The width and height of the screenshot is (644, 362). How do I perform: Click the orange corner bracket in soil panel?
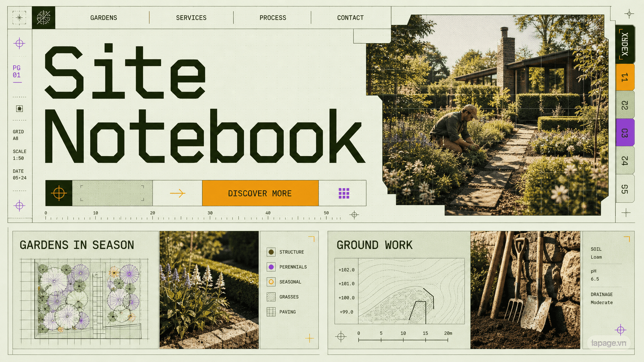point(627,239)
